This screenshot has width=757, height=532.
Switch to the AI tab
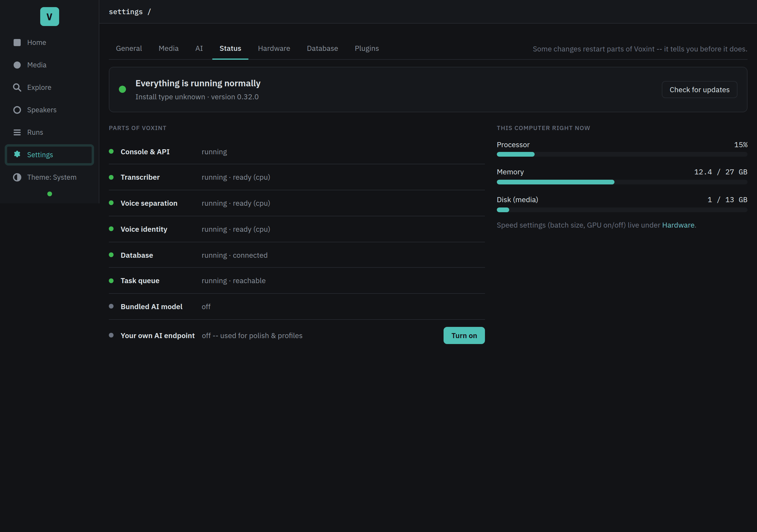(199, 48)
